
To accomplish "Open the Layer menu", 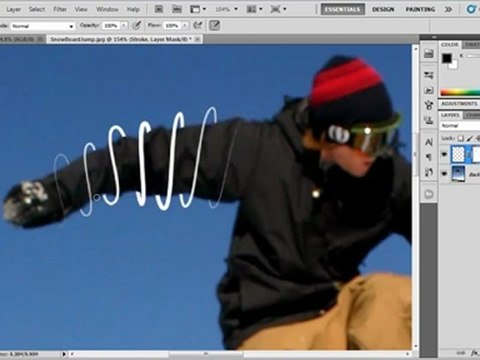I will coord(13,9).
